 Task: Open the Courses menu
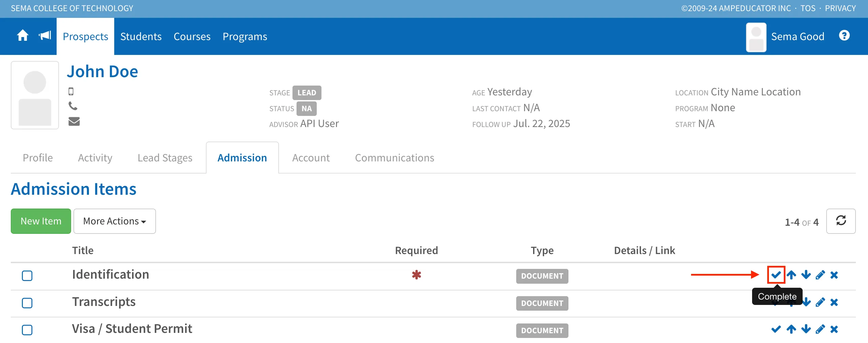pyautogui.click(x=192, y=36)
